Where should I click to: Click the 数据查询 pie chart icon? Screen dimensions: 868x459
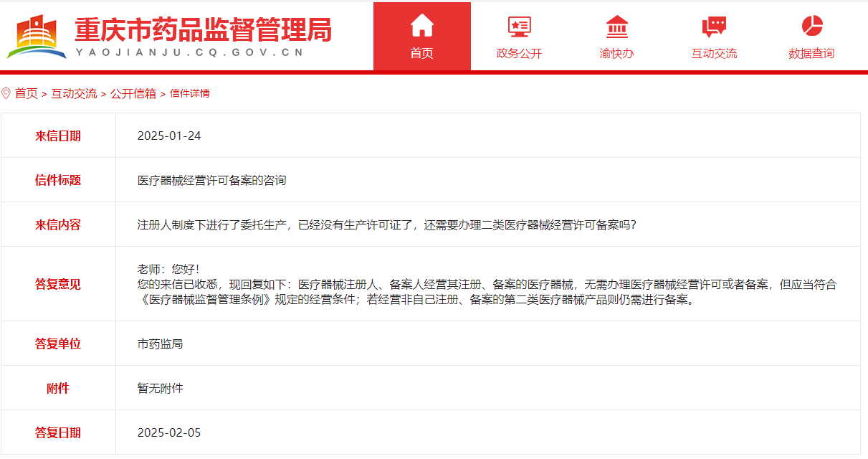tap(811, 27)
